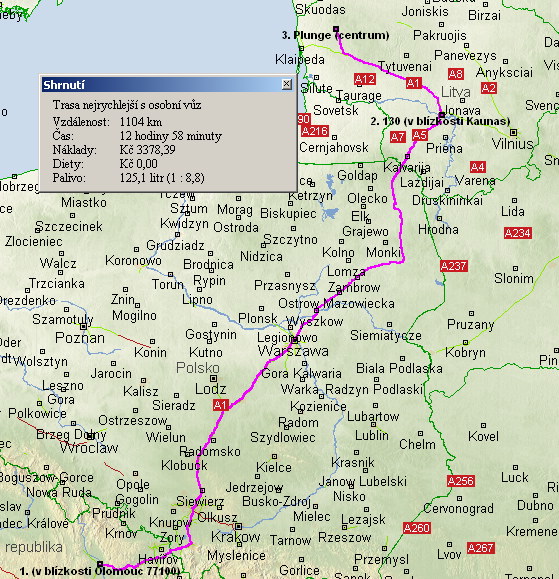Click the A1 road shield near Lodz
Viewport: 559px width, 579px height.
[x=221, y=405]
